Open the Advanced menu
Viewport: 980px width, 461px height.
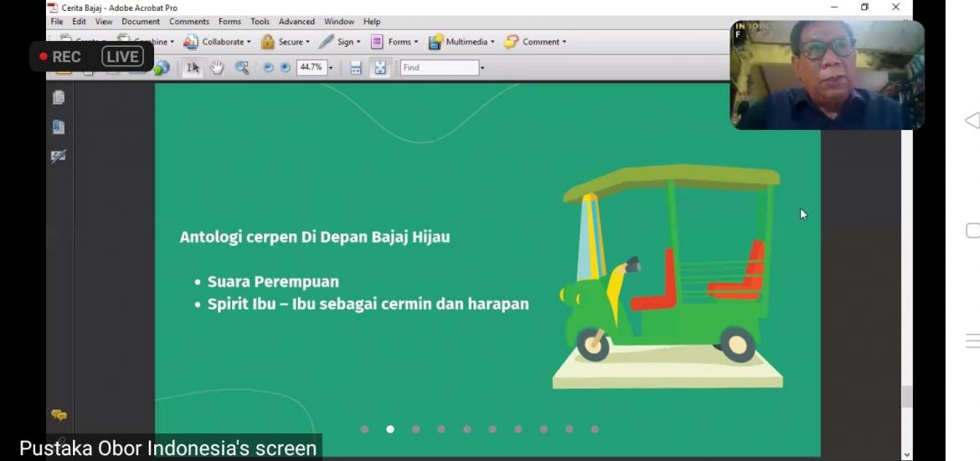pyautogui.click(x=297, y=22)
